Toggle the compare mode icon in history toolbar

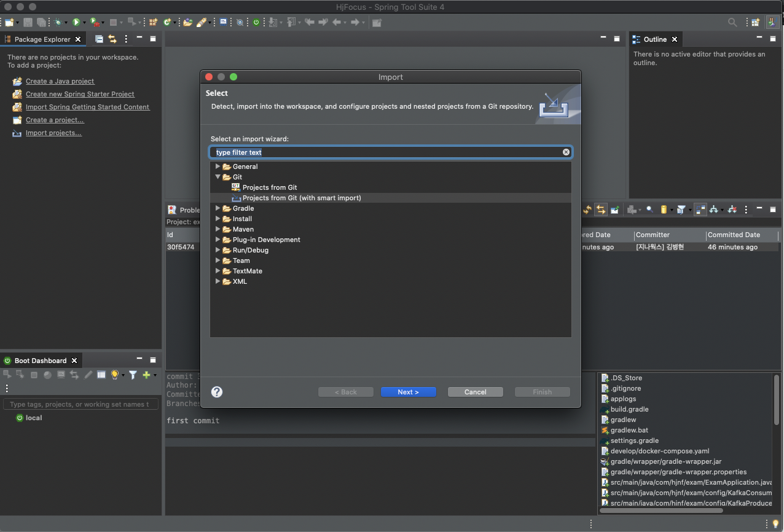point(700,209)
